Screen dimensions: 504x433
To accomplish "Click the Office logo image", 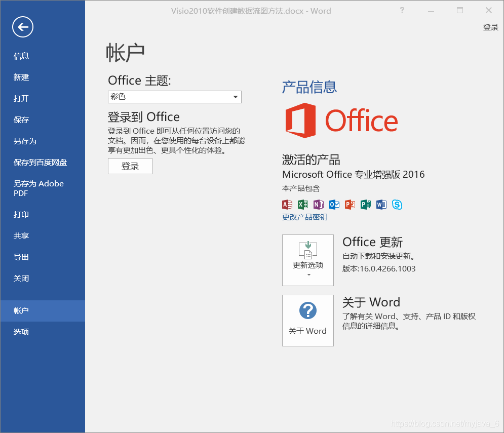I will 341,121.
